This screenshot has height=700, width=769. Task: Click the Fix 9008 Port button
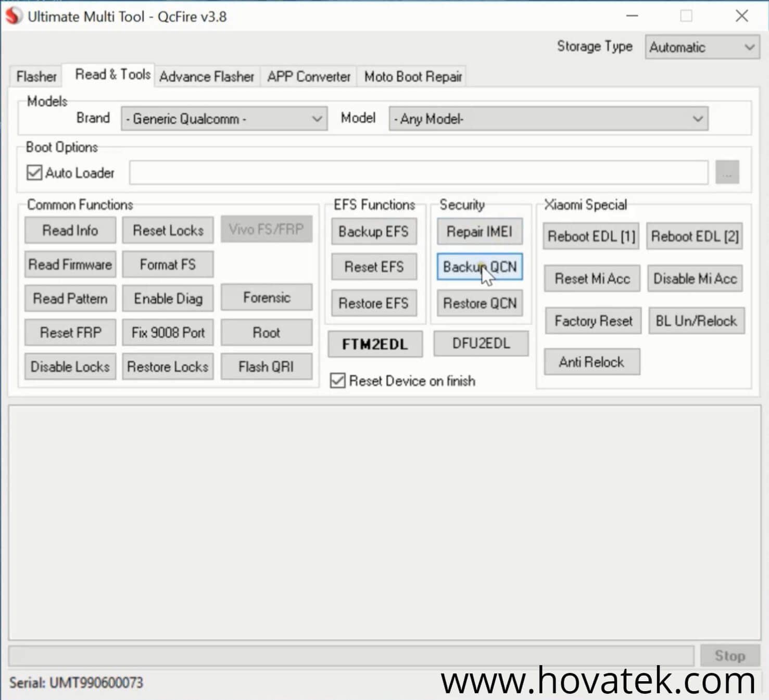tap(168, 332)
